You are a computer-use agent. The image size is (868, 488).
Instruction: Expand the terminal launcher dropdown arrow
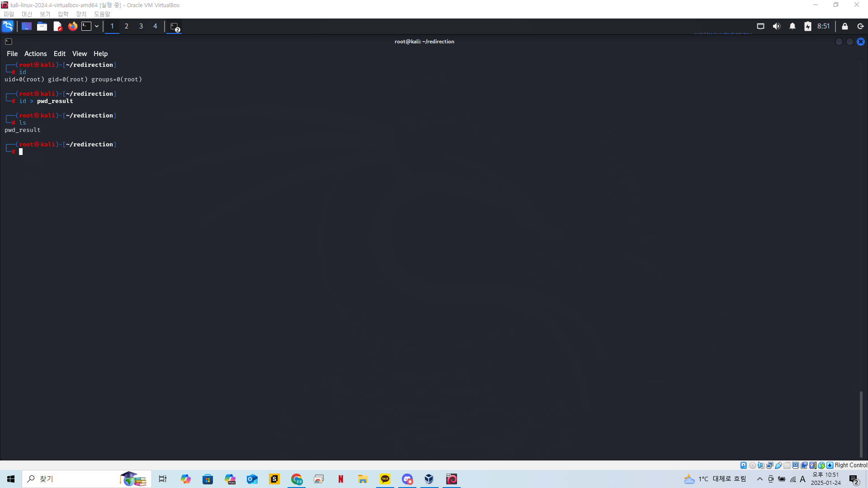97,26
